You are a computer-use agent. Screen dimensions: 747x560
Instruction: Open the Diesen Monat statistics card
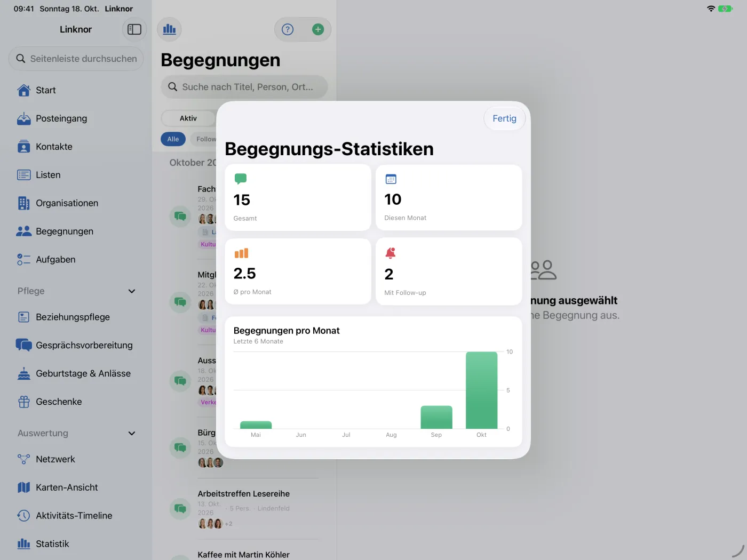(449, 197)
